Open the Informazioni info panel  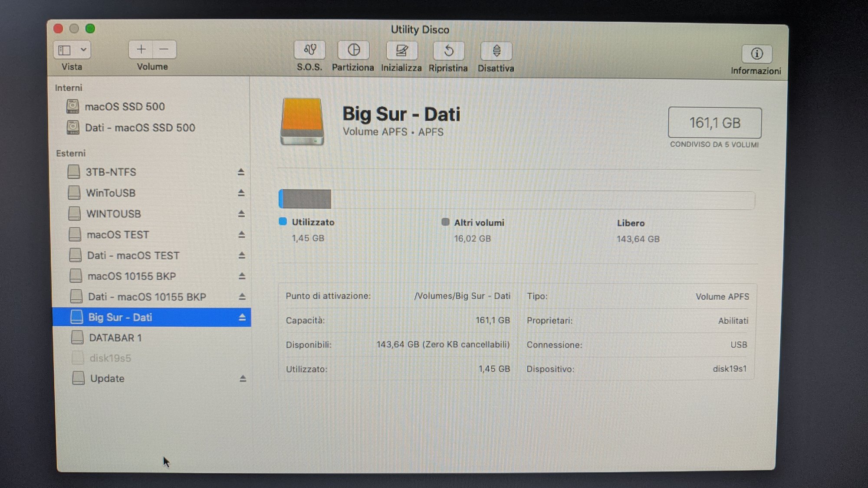(756, 54)
